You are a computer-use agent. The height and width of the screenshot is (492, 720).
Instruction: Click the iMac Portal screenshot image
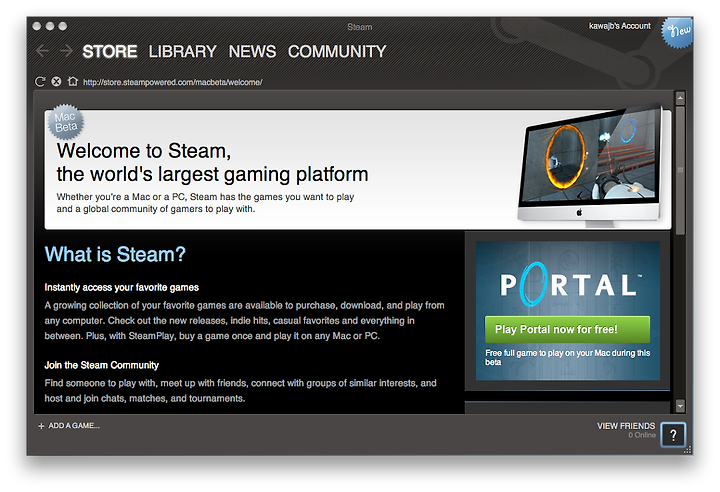pos(591,165)
